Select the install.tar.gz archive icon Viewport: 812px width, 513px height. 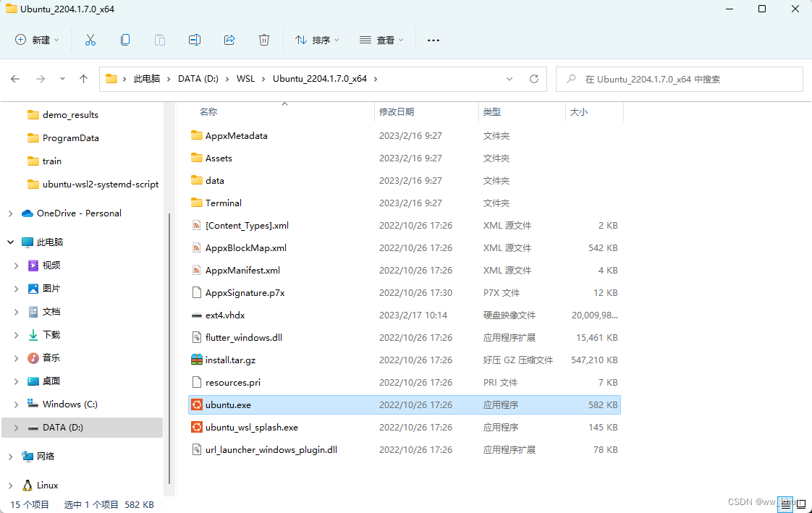click(x=197, y=360)
